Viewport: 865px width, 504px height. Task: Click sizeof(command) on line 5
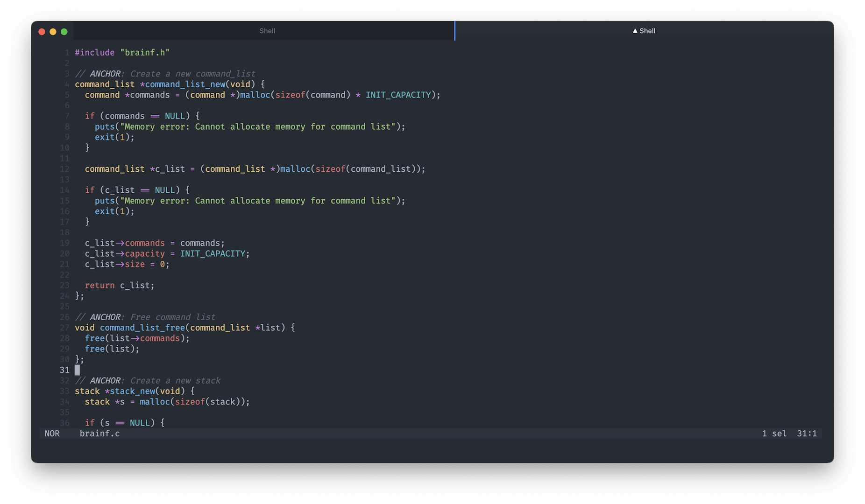313,95
